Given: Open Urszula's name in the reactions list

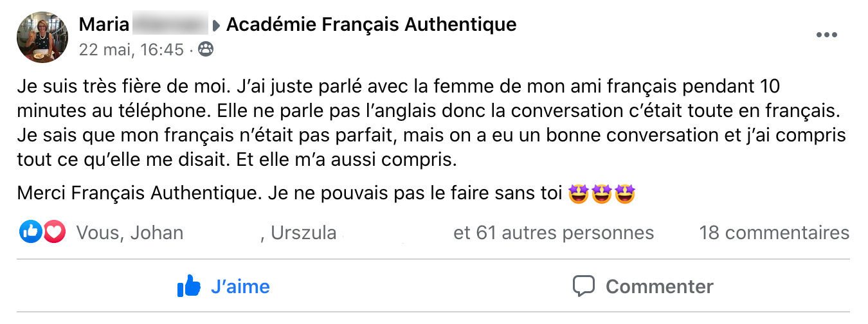Looking at the screenshot, I should tap(303, 233).
